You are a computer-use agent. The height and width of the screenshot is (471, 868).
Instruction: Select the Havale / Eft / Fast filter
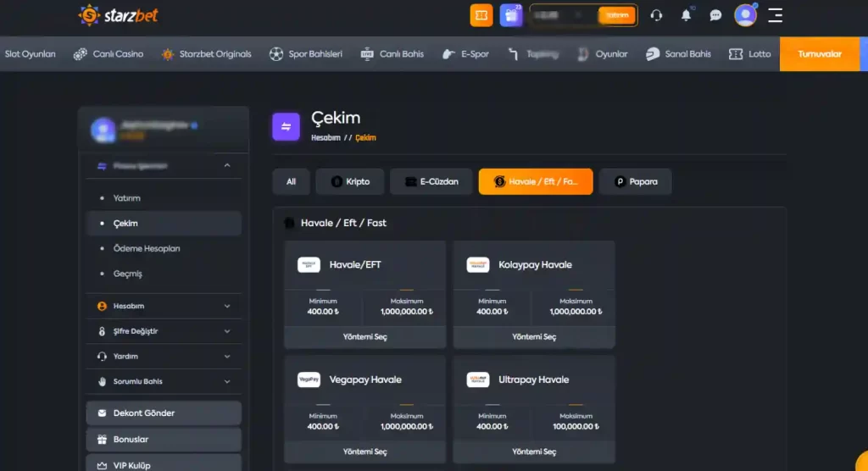pyautogui.click(x=536, y=181)
